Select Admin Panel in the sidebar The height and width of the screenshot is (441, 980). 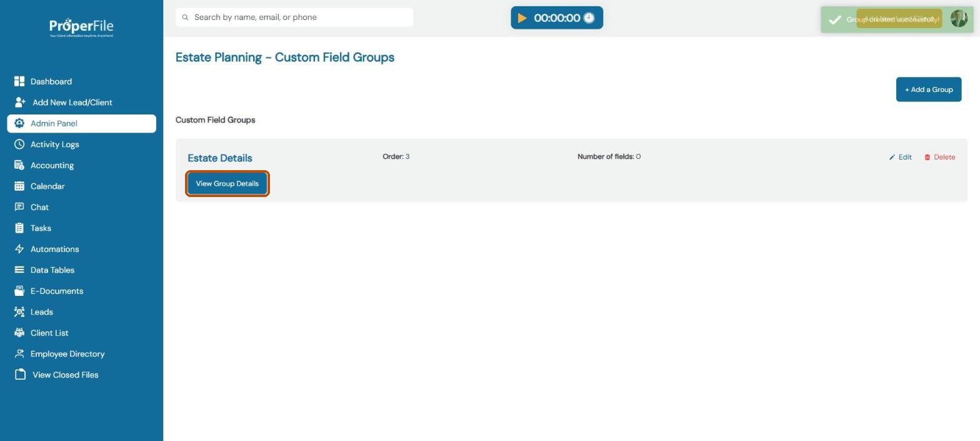[x=81, y=123]
